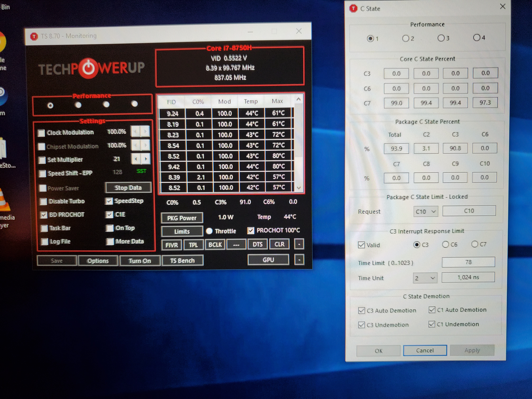Select the second Performance profile in Monitoring window
This screenshot has width=532, height=399.
(x=78, y=105)
